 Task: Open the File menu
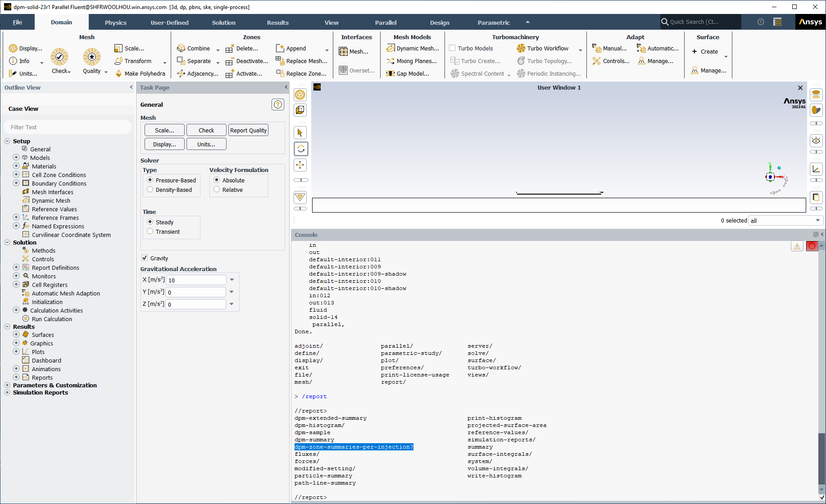pos(18,23)
